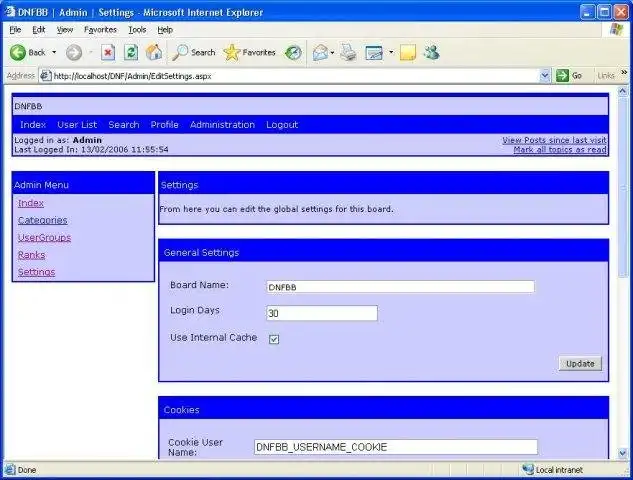633x480 pixels.
Task: Go to Home page icon
Action: (154, 52)
